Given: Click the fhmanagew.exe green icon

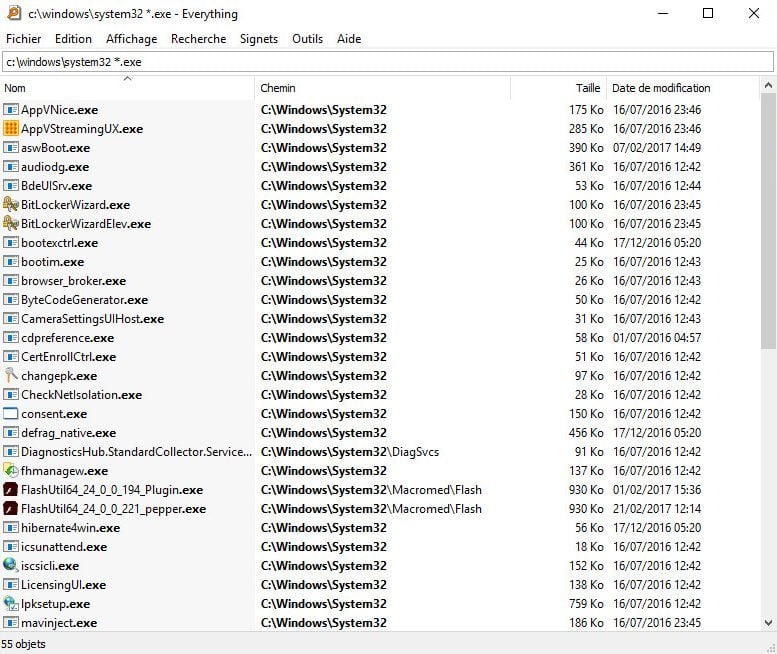Looking at the screenshot, I should (x=11, y=471).
